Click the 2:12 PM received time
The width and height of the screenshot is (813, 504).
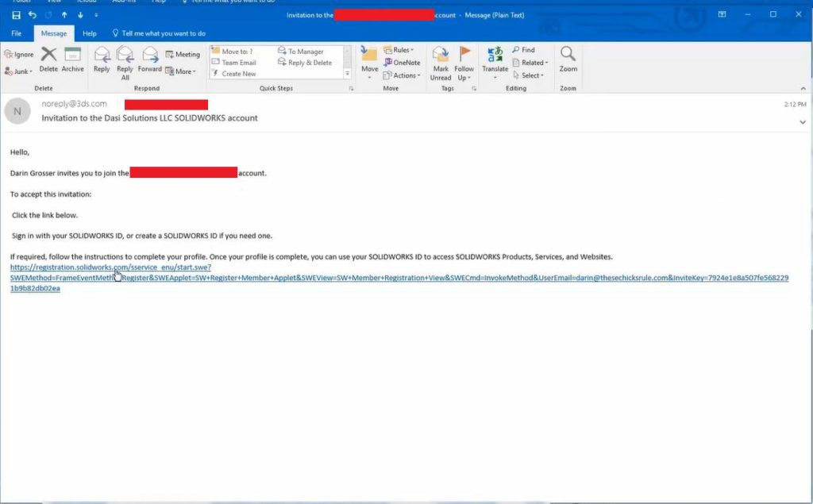point(795,104)
